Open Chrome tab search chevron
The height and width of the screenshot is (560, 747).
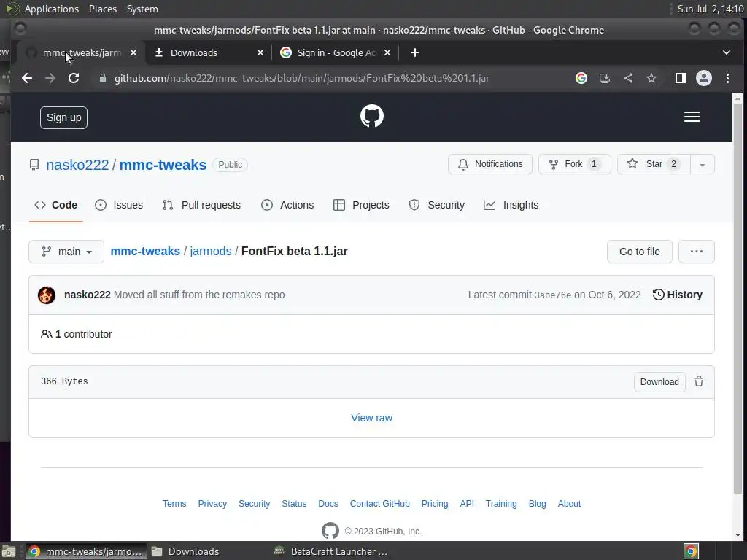pyautogui.click(x=727, y=52)
